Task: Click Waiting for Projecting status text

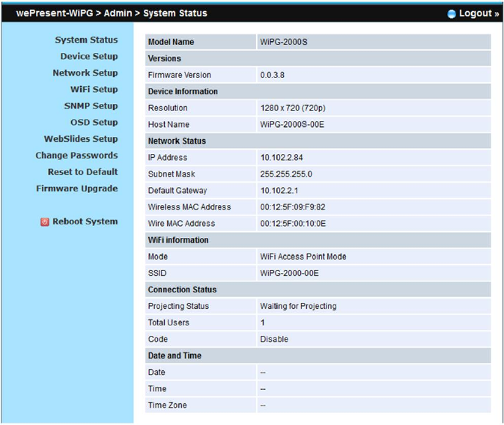Action: [x=298, y=307]
